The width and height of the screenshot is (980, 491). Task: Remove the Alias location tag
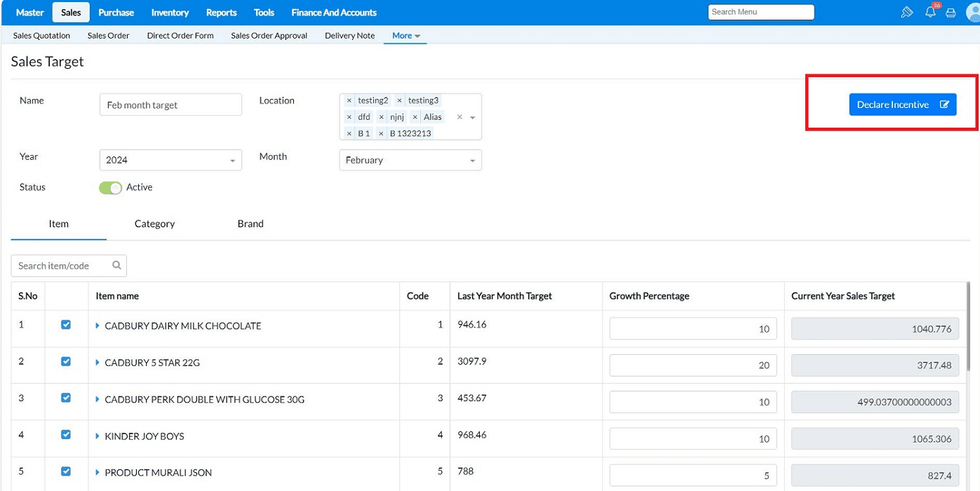pyautogui.click(x=415, y=117)
